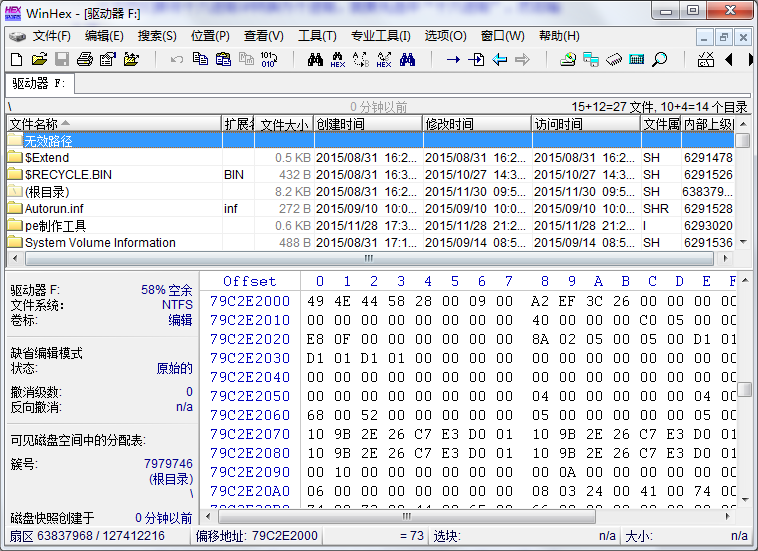
Task: Click the hex editor vertical scrollbar thumb
Action: (x=745, y=389)
